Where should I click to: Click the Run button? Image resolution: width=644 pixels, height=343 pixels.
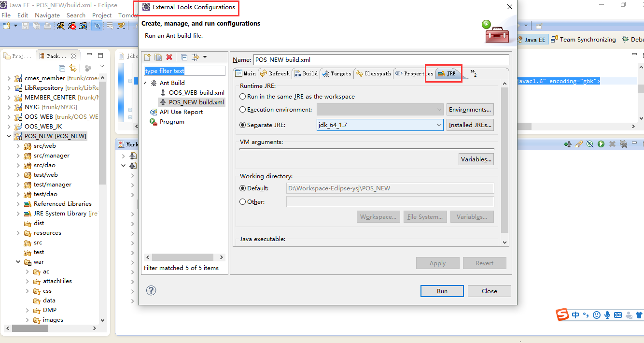point(442,291)
